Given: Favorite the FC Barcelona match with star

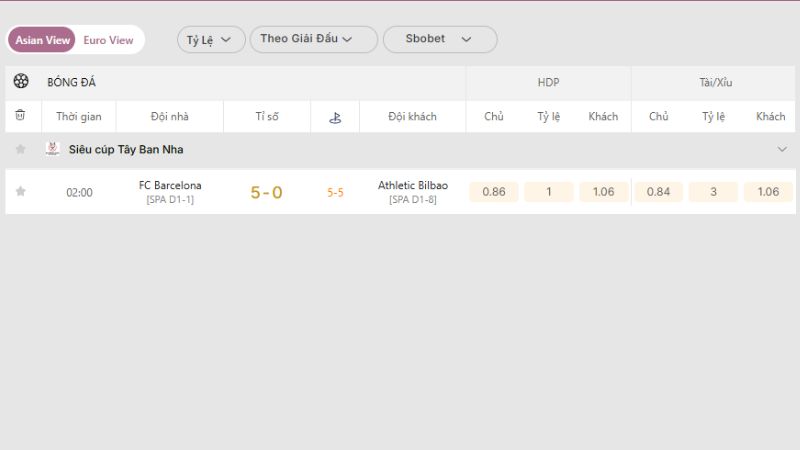Looking at the screenshot, I should (x=20, y=192).
